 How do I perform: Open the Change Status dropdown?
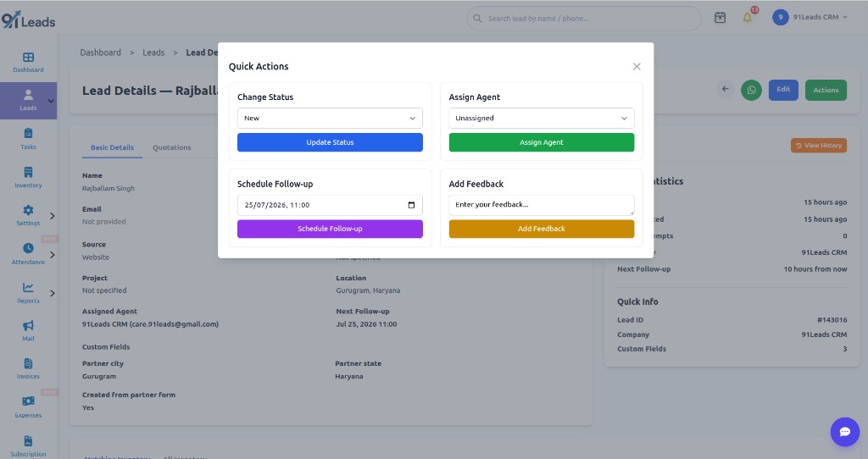click(330, 119)
